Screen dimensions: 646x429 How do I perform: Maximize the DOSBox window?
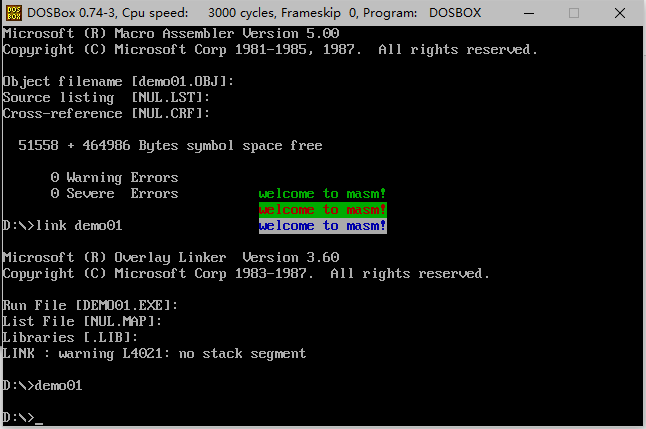point(574,13)
